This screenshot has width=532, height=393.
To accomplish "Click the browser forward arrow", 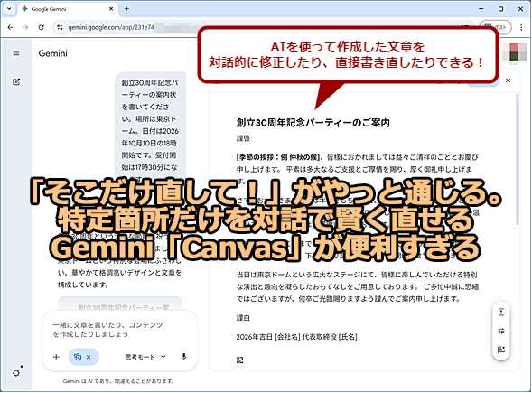I will pos(25,27).
